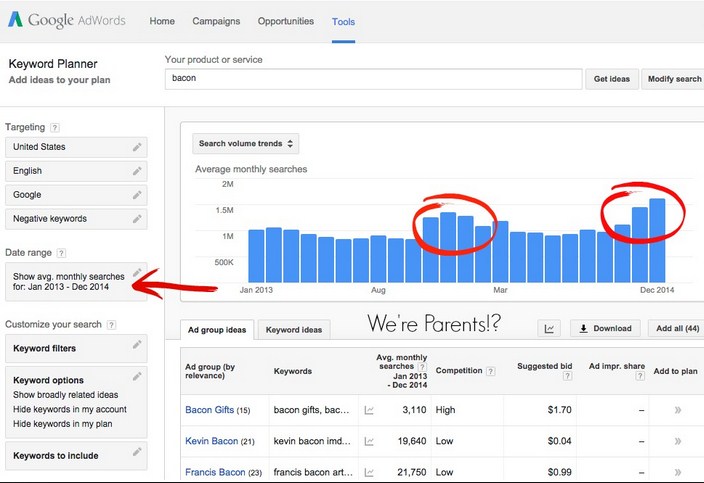Screen dimensions: 704x483
Task: Open the Campaigns menu
Action: [x=216, y=21]
